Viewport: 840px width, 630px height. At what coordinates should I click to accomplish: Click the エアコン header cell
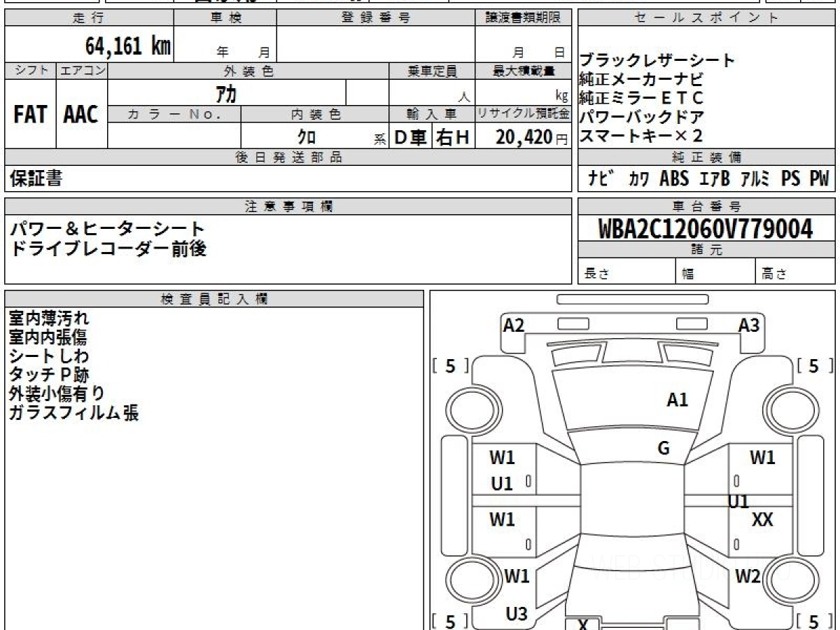pos(82,71)
